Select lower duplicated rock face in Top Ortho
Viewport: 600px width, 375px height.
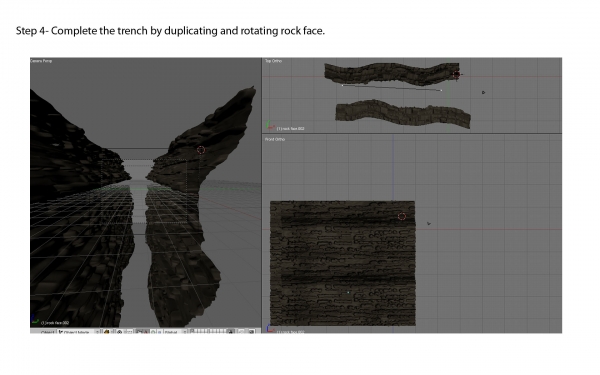(x=403, y=114)
